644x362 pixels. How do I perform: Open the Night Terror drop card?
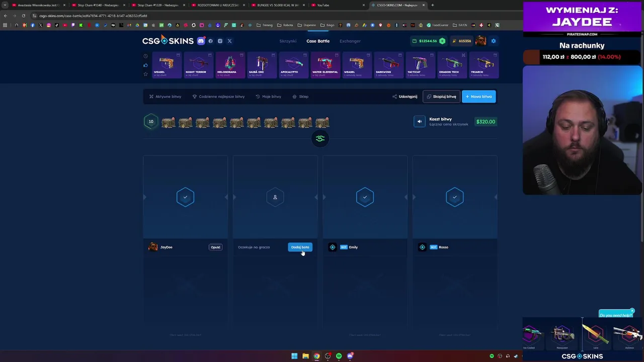pos(198,65)
